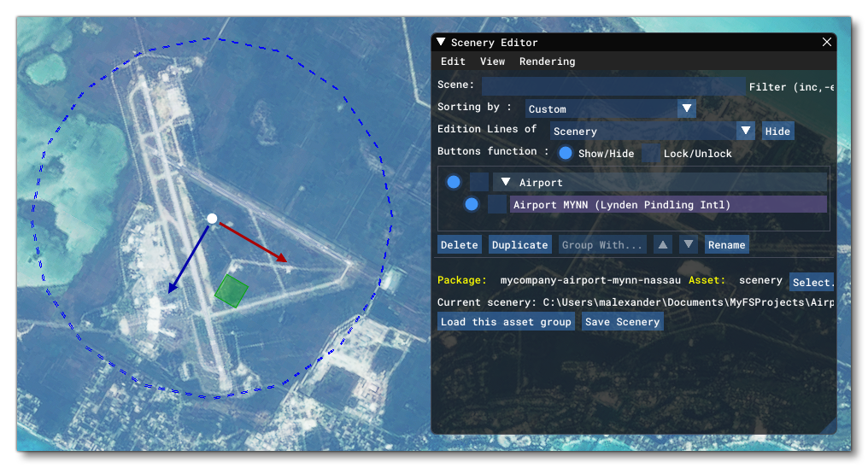
Task: Click the Hide button
Action: (x=777, y=132)
